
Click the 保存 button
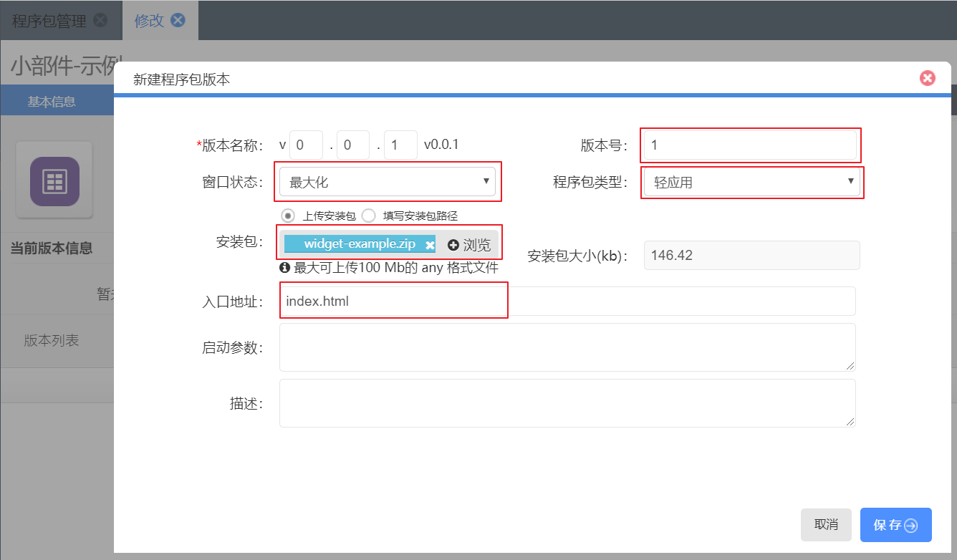click(x=895, y=525)
